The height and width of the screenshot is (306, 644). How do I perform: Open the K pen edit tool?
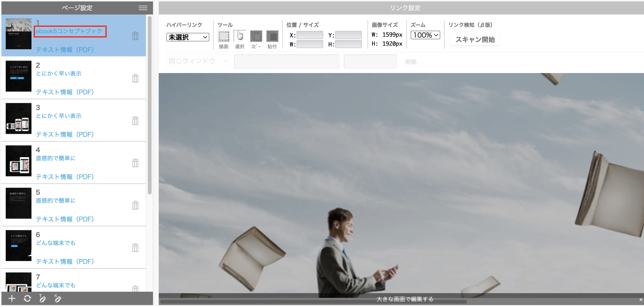[58, 298]
